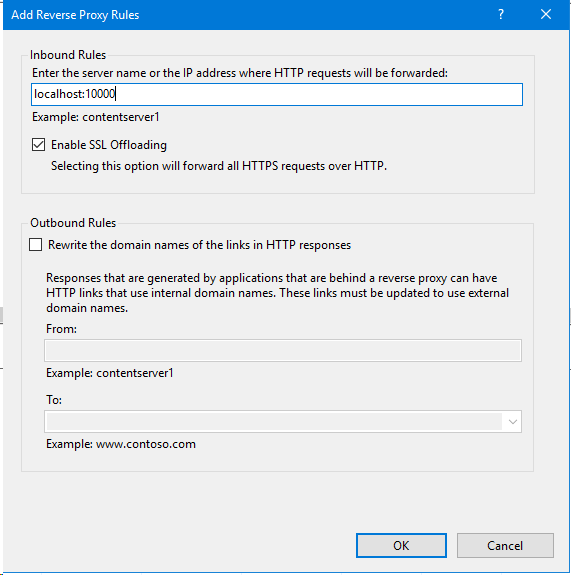The width and height of the screenshot is (571, 575).
Task: Click the From: label
Action: tap(61, 329)
